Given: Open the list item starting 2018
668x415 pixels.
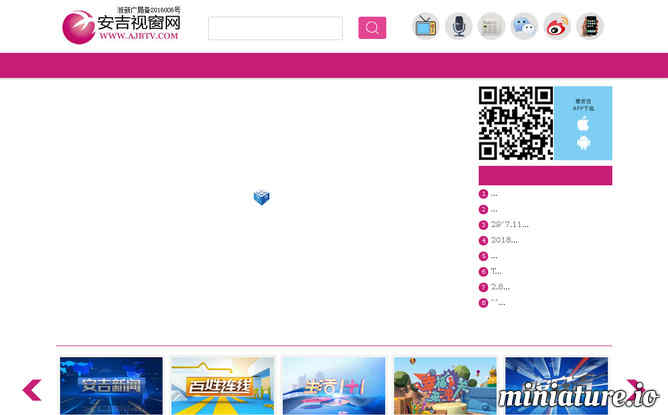Looking at the screenshot, I should (x=499, y=241).
